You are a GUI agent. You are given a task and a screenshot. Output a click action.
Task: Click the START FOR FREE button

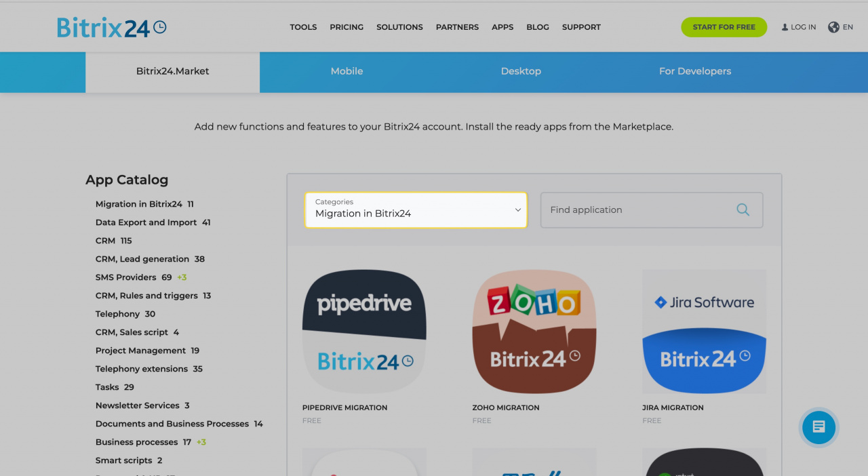click(x=724, y=27)
